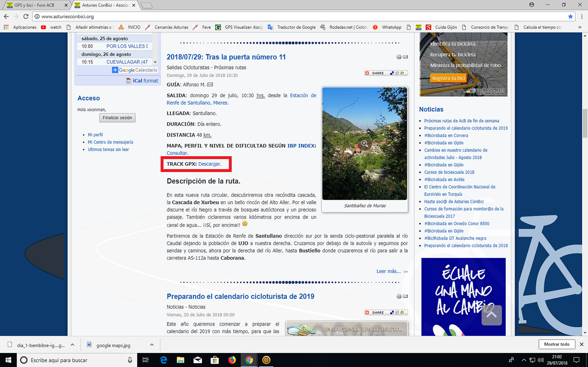Image resolution: width=588 pixels, height=367 pixels.
Task: Open Chrome menu with three dots
Action: pos(582,16)
